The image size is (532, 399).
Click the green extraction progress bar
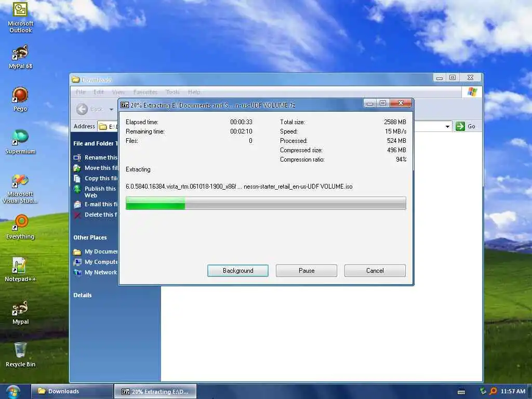265,203
